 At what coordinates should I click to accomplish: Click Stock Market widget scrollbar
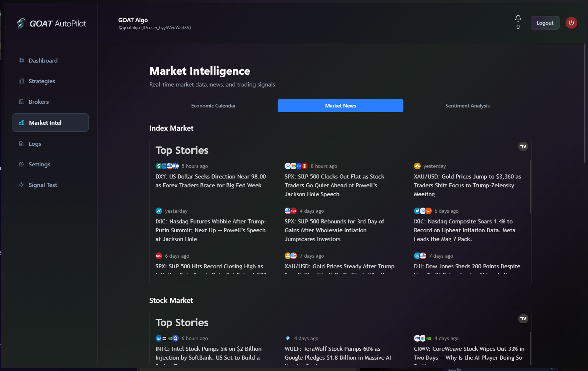point(530,349)
